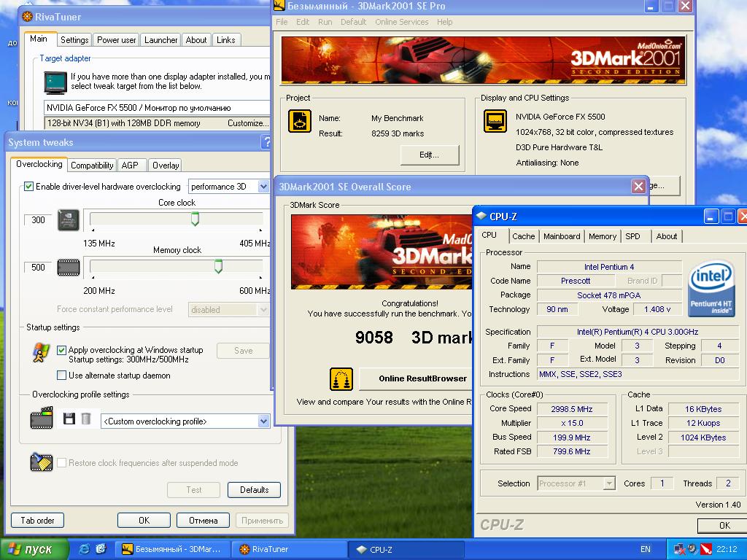Switch to RivaTuner taskbar button
This screenshot has height=560, width=747.
[287, 549]
